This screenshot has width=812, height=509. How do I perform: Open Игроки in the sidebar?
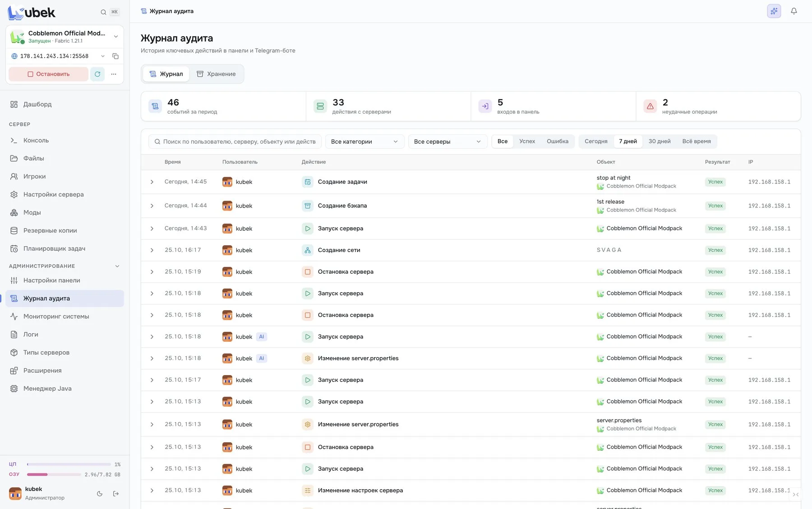pyautogui.click(x=65, y=176)
